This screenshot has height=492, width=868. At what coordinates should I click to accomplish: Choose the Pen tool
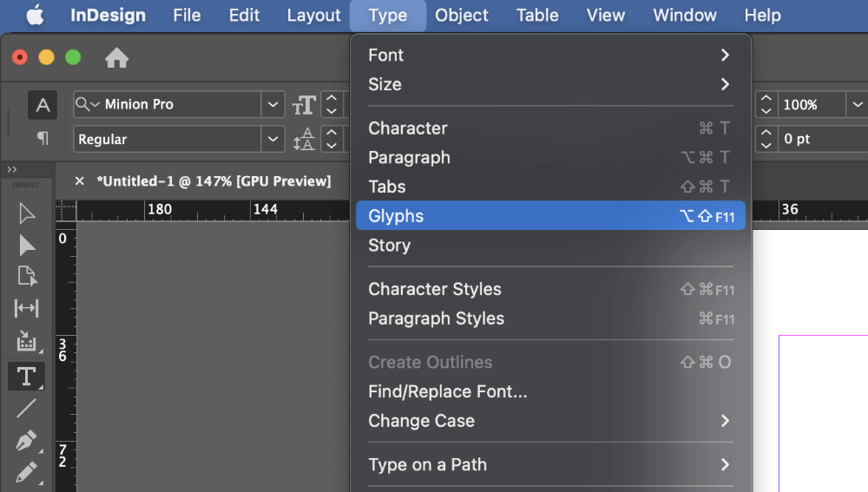26,441
